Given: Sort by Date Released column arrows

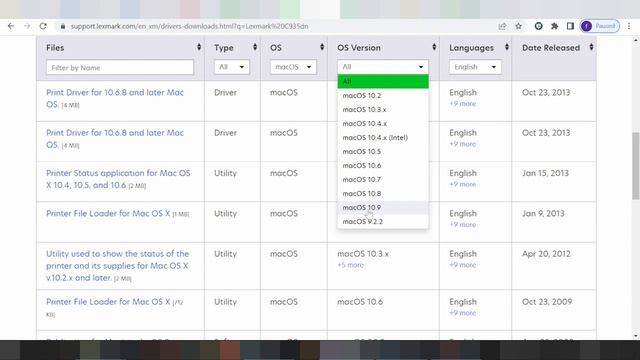Looking at the screenshot, I should click(591, 47).
